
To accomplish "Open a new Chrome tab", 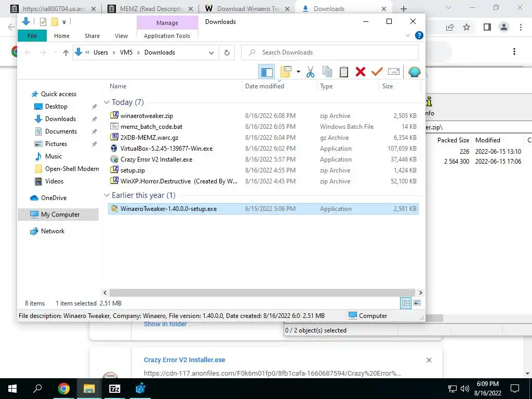I will click(403, 9).
